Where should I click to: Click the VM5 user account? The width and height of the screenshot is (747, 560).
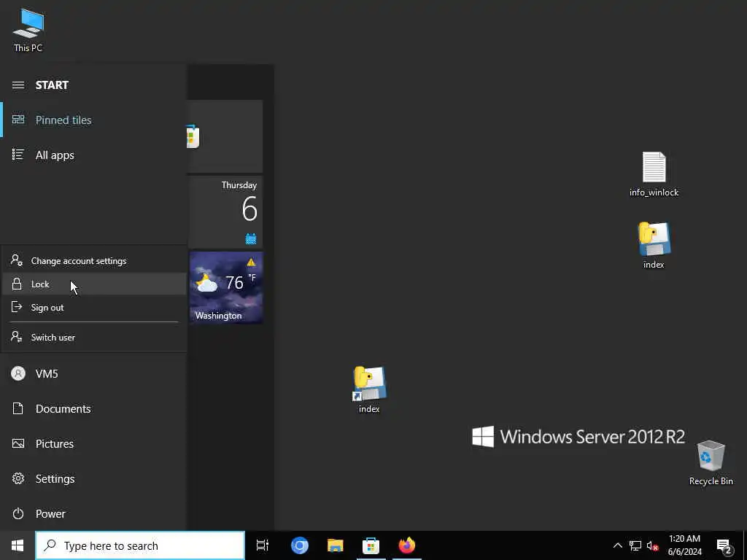pyautogui.click(x=93, y=374)
